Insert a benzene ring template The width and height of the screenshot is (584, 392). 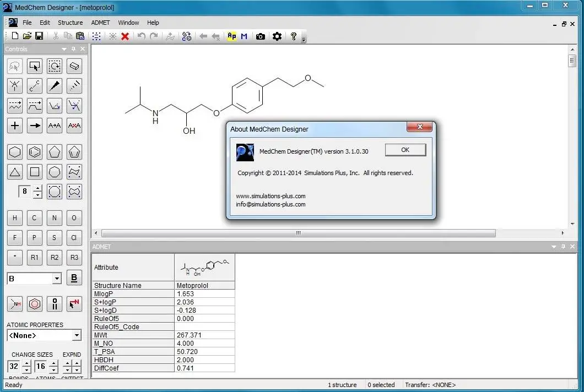[35, 152]
